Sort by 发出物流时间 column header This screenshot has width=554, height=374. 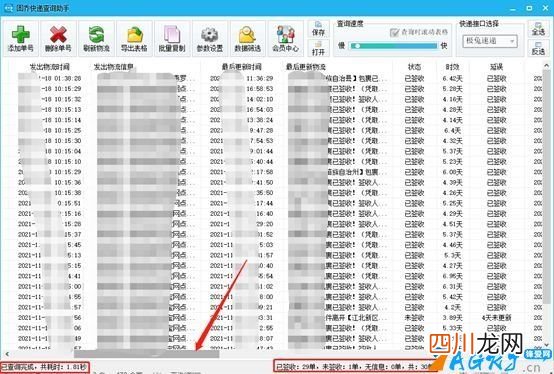(x=49, y=67)
